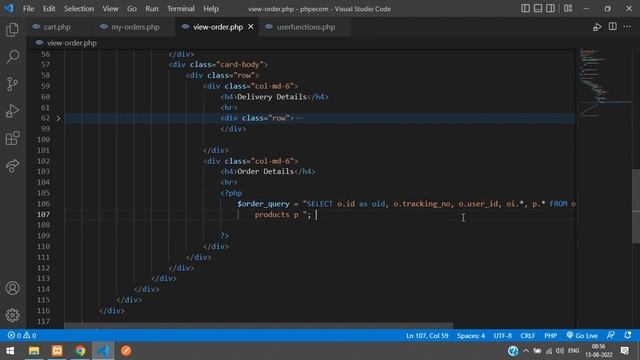This screenshot has height=360, width=640.
Task: Open the Help menu
Action: (211, 9)
